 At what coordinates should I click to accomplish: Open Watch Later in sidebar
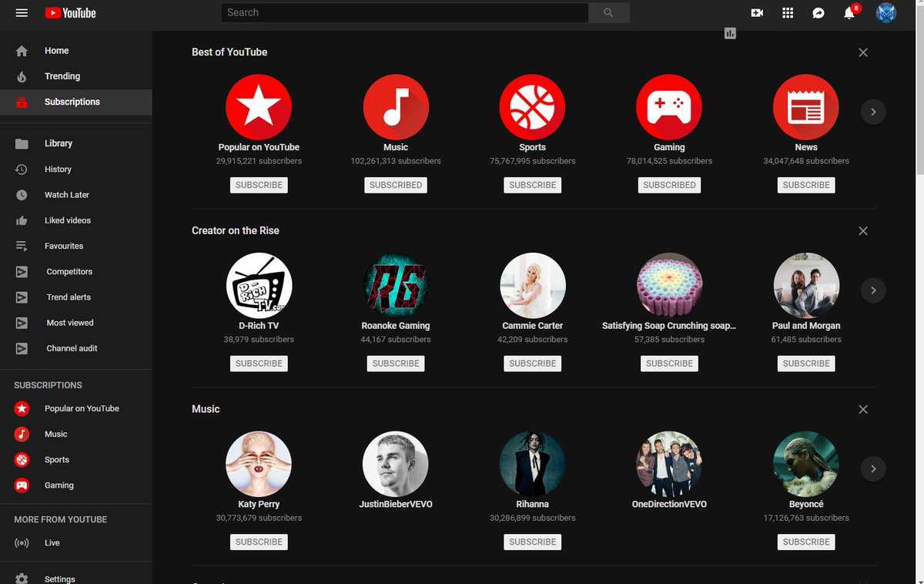click(76, 195)
